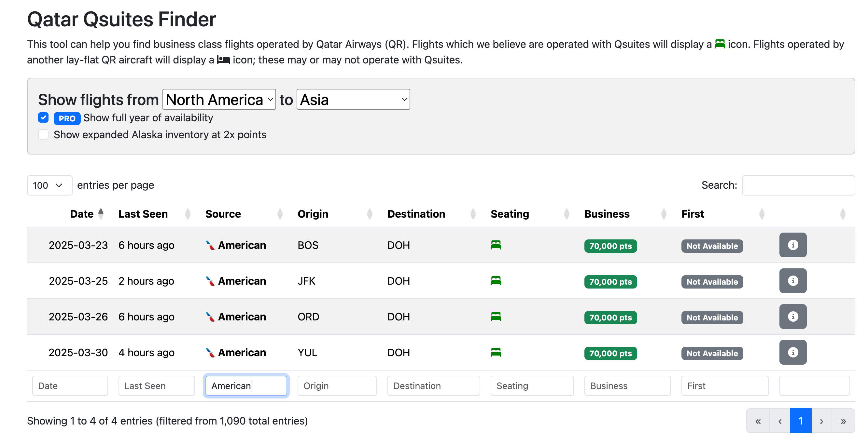Image resolution: width=868 pixels, height=445 pixels.
Task: Uncheck Show full year of availability
Action: pos(44,118)
